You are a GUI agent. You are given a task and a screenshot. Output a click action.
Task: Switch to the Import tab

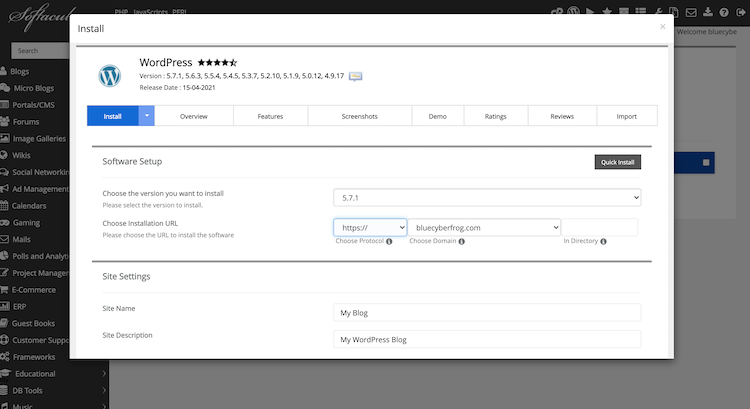pyautogui.click(x=627, y=116)
